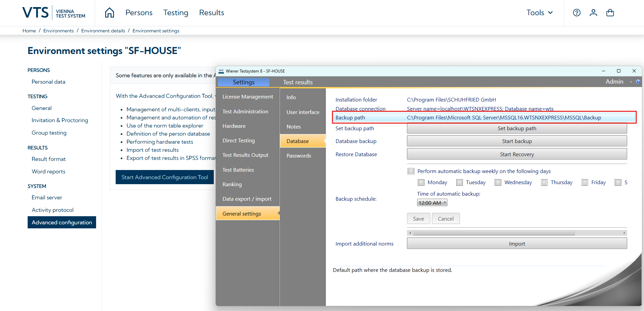Minimize the Wiener Testsystem 8 window
Viewport: 644px width, 311px height.
coord(604,71)
